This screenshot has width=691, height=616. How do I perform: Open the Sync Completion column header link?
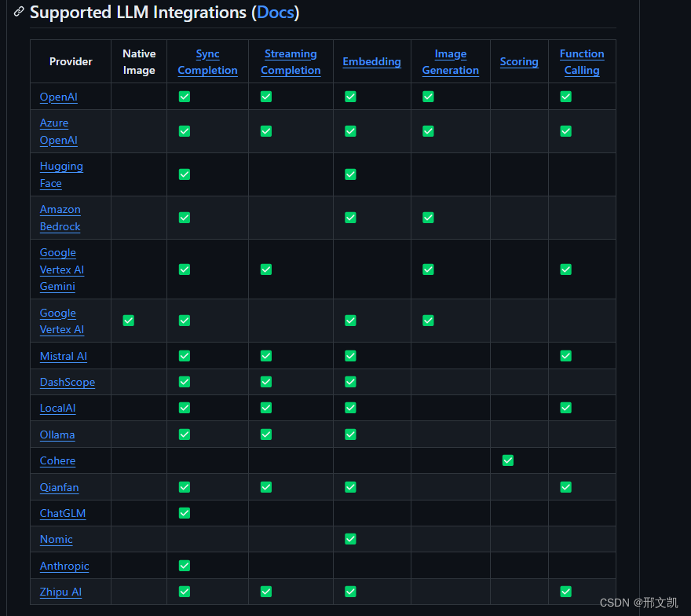207,62
